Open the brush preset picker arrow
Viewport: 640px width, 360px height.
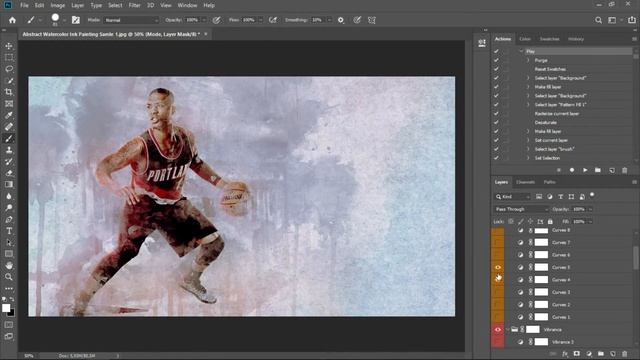pyautogui.click(x=64, y=20)
